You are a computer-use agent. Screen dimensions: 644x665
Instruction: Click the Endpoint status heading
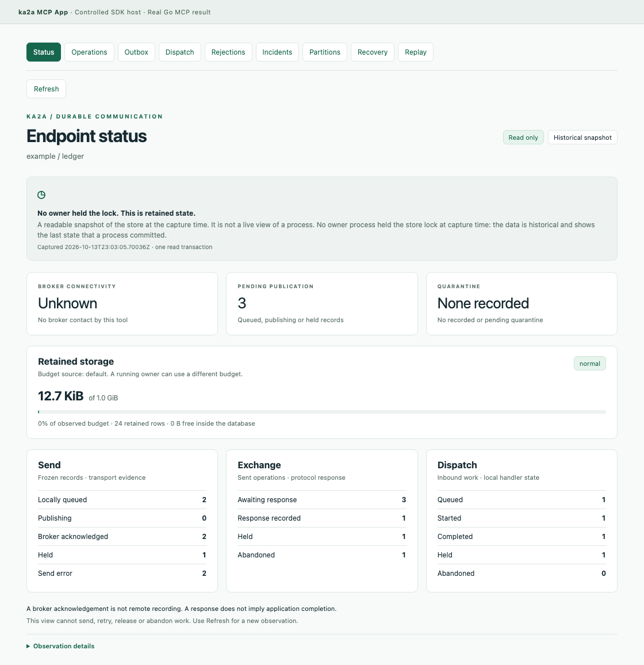coord(86,136)
